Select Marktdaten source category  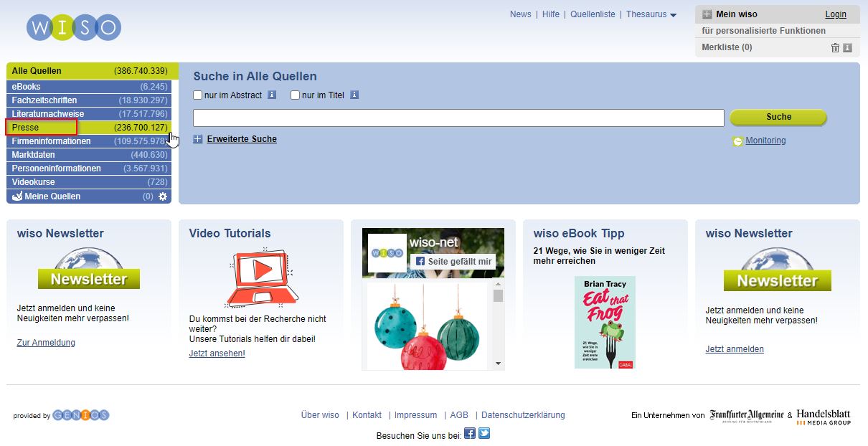click(x=89, y=155)
